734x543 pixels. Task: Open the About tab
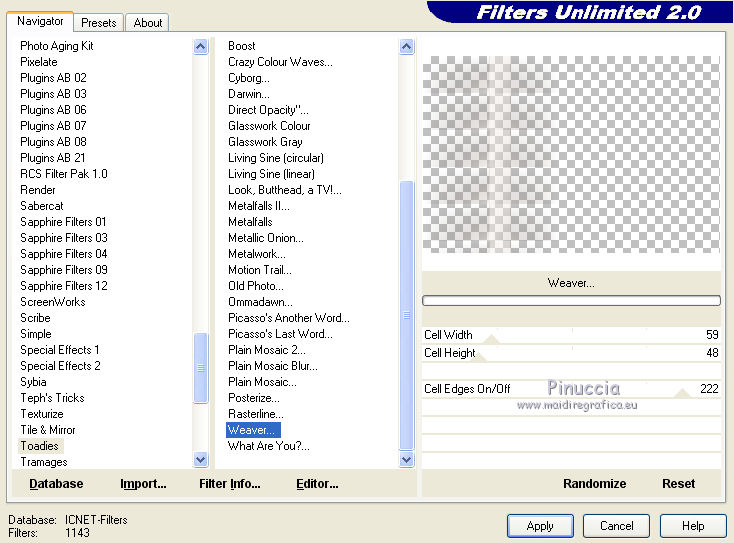[147, 22]
